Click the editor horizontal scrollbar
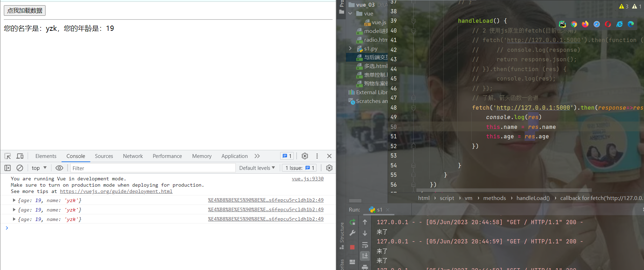Screen dimensions: 644x270 (504, 190)
